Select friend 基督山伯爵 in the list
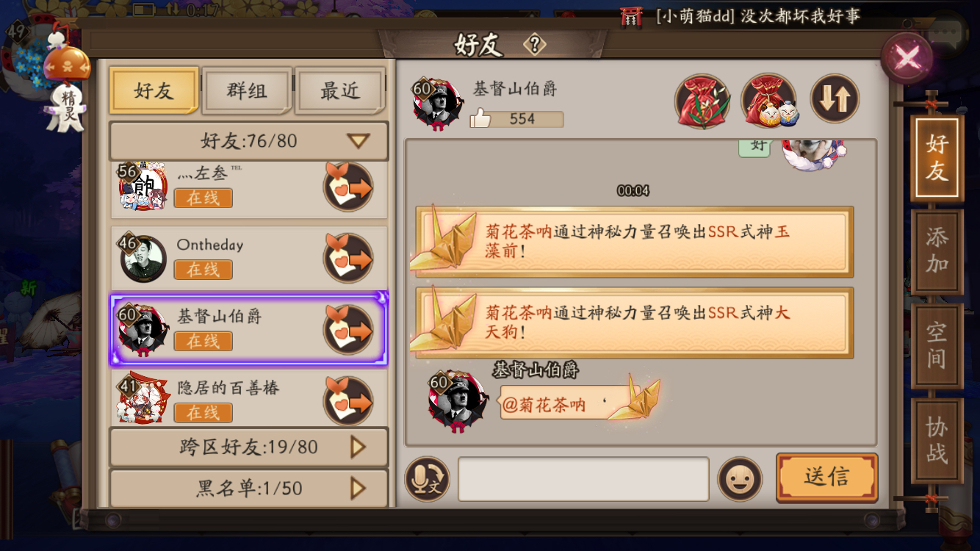Screen dimensions: 980x551 click(249, 329)
